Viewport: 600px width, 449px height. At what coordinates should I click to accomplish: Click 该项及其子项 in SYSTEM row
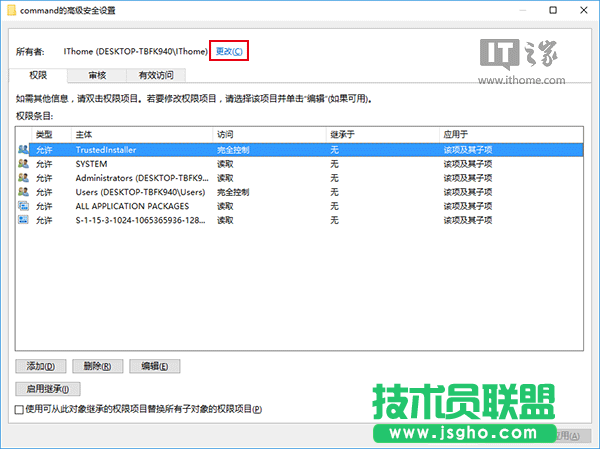click(x=468, y=164)
